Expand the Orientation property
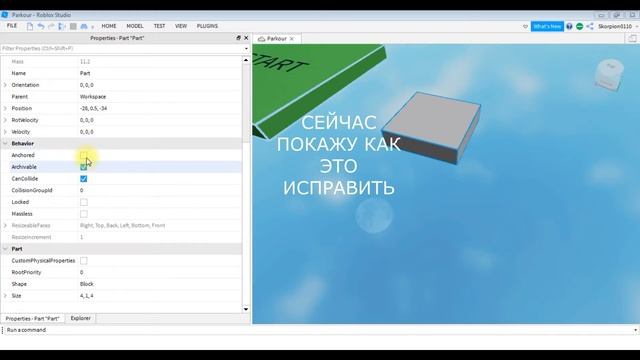Viewport: 640px width, 360px height. [5, 85]
